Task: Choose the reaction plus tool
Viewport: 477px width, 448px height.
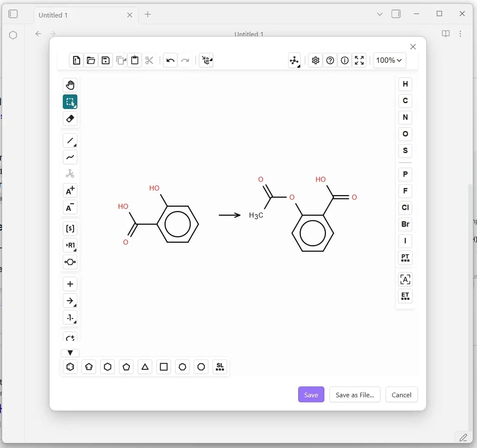Action: pos(70,284)
